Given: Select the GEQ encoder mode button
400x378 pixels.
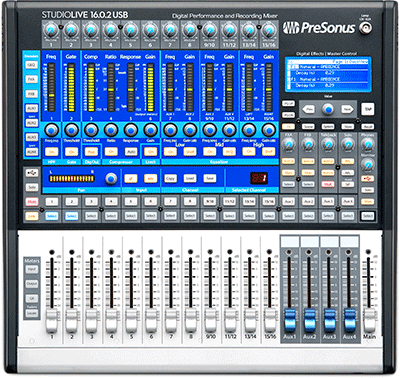Looking at the screenshot, I should pyautogui.click(x=32, y=65).
